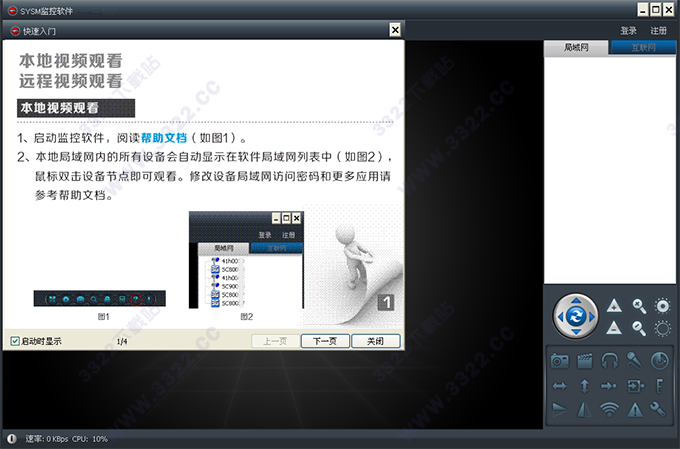Close the 快速入门 dialog with X
This screenshot has width=680, height=449.
pos(395,30)
